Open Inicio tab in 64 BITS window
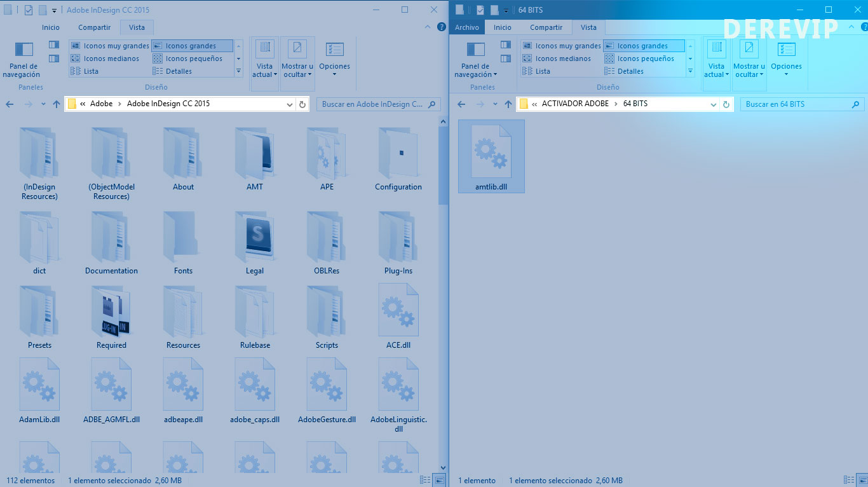 click(x=503, y=27)
